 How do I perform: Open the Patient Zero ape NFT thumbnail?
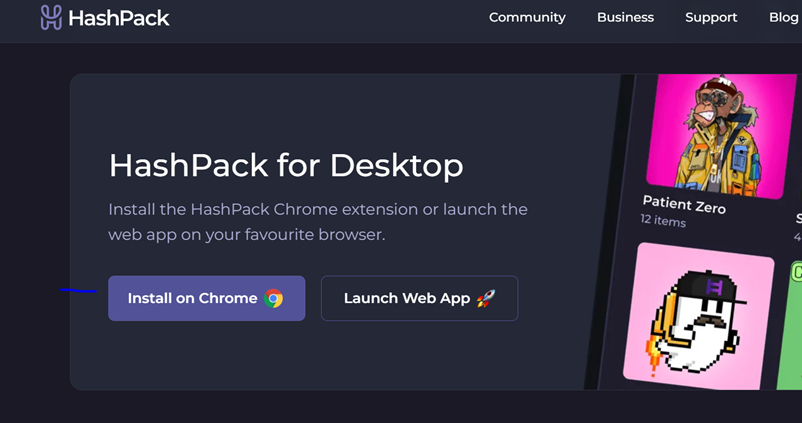tap(720, 136)
